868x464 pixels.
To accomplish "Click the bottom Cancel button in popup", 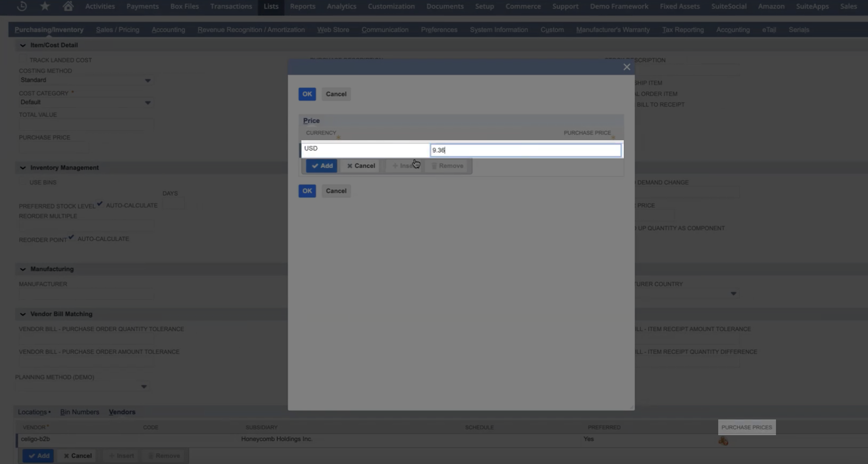I will click(x=336, y=191).
